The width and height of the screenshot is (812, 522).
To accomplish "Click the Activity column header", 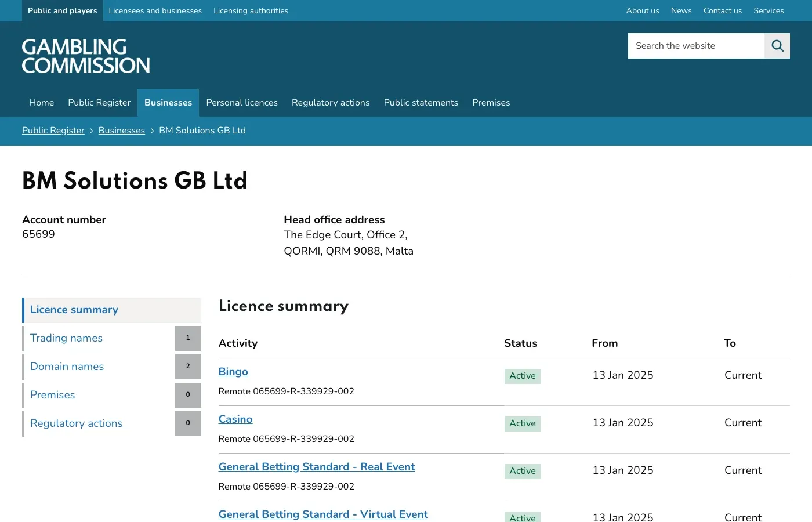I will 238,343.
